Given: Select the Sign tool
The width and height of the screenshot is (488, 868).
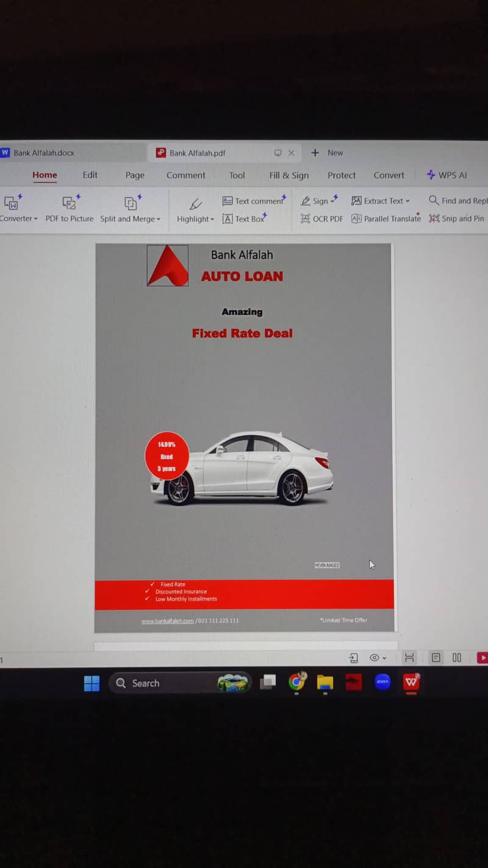Looking at the screenshot, I should click(x=318, y=201).
